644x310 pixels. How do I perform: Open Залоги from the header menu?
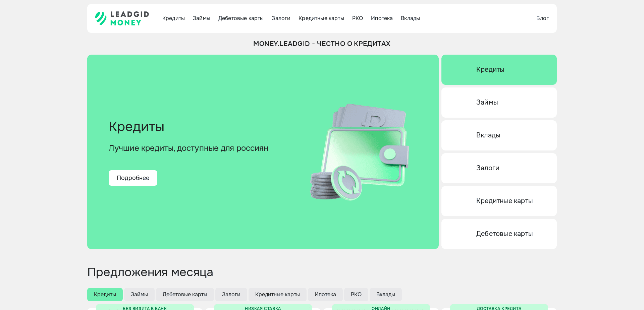(x=281, y=18)
